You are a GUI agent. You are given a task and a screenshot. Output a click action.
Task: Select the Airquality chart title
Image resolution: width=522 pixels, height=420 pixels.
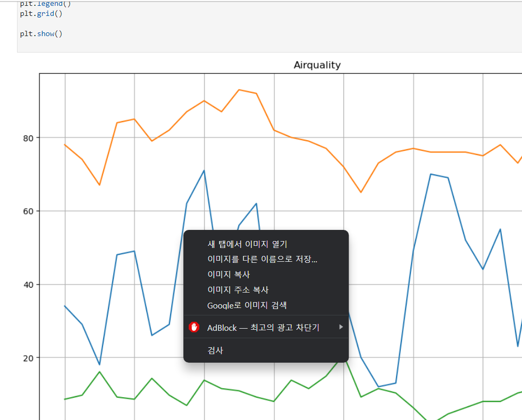click(x=316, y=65)
